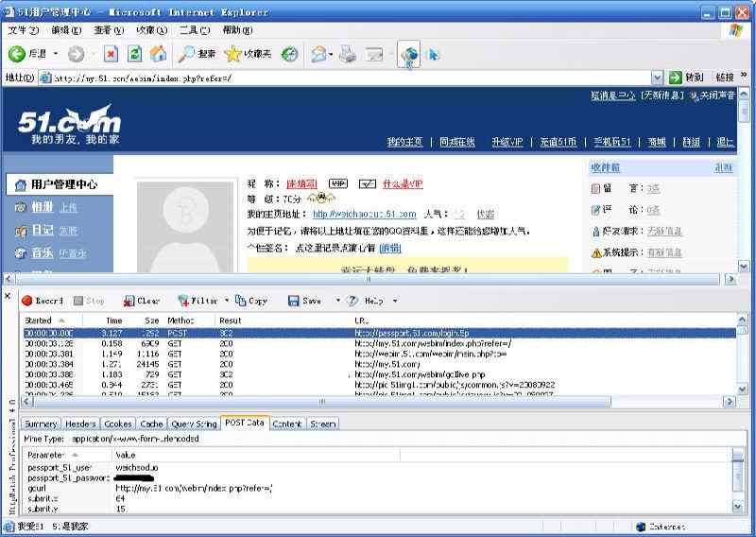This screenshot has height=537, width=756.
Task: Close the HttpWatch panel with X
Action: pos(8,296)
